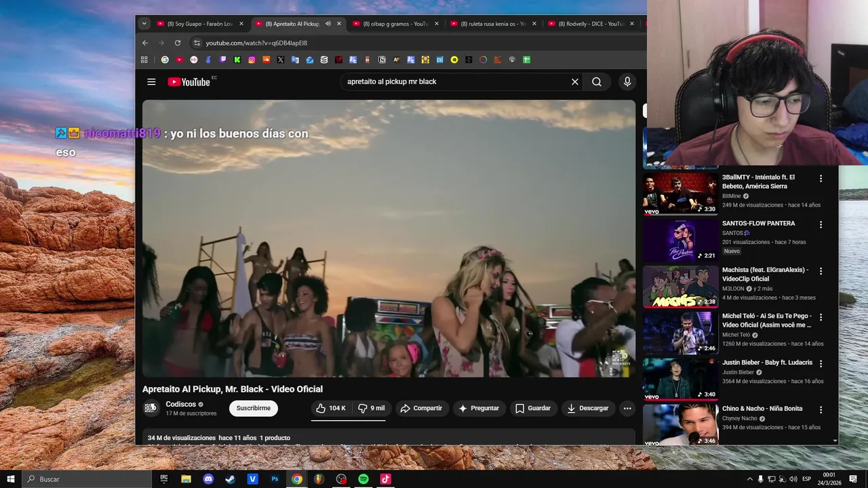Screen dimensions: 868x488
Task: Open 3BallMTY Inténtalo video thumbnail
Action: 681,193
